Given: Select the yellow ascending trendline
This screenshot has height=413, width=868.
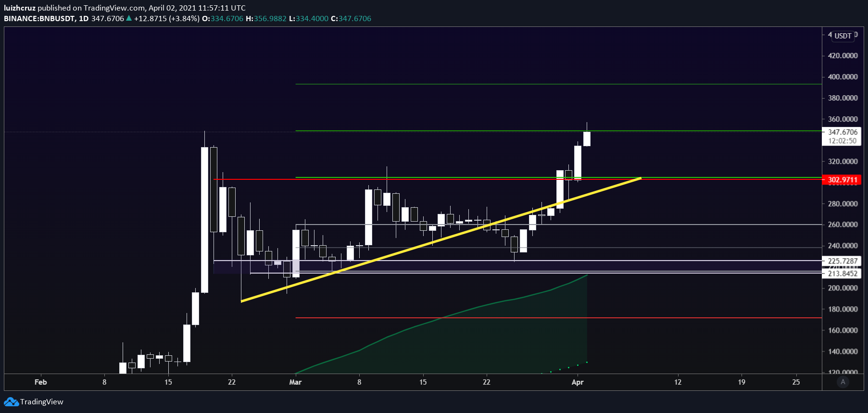Looking at the screenshot, I should pyautogui.click(x=441, y=239).
